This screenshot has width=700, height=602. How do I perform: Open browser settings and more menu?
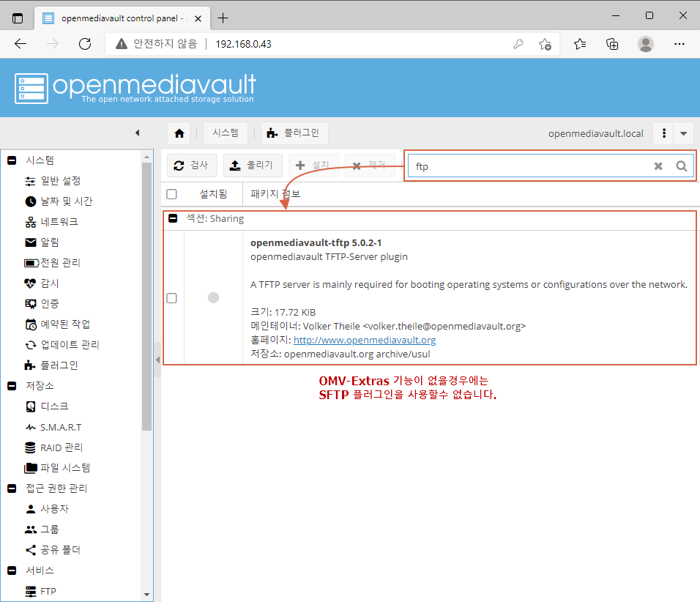click(x=679, y=44)
